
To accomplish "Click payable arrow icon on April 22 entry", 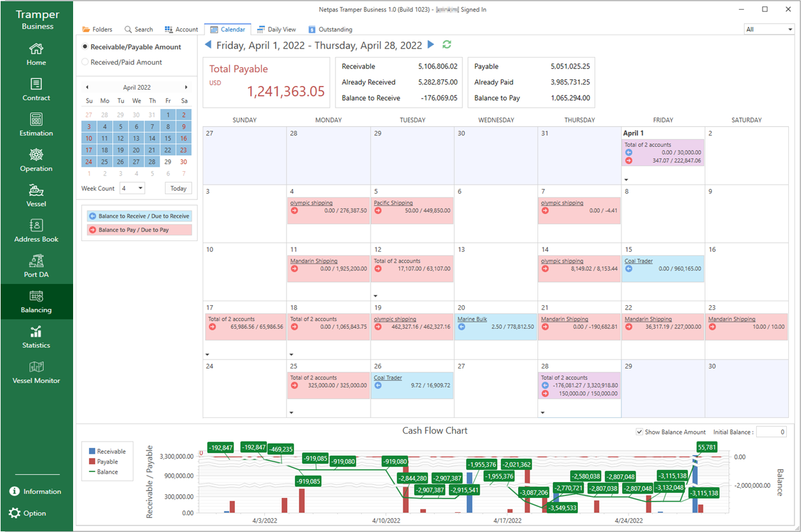I will click(628, 327).
